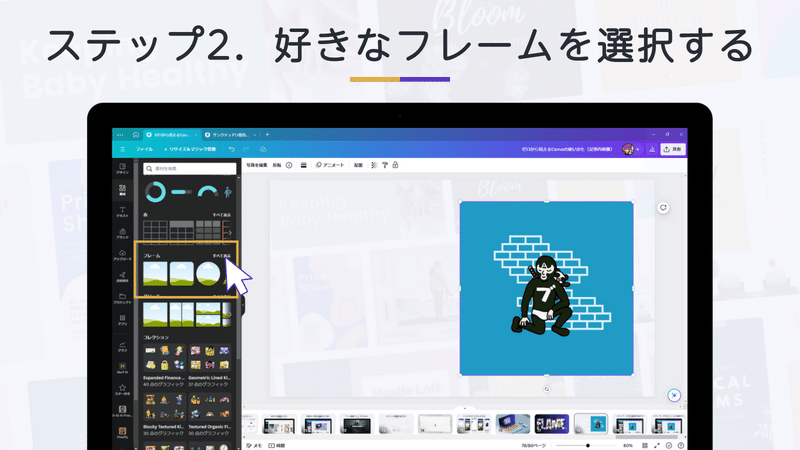
Task: Open the grid view icon at the bottom
Action: click(x=645, y=445)
